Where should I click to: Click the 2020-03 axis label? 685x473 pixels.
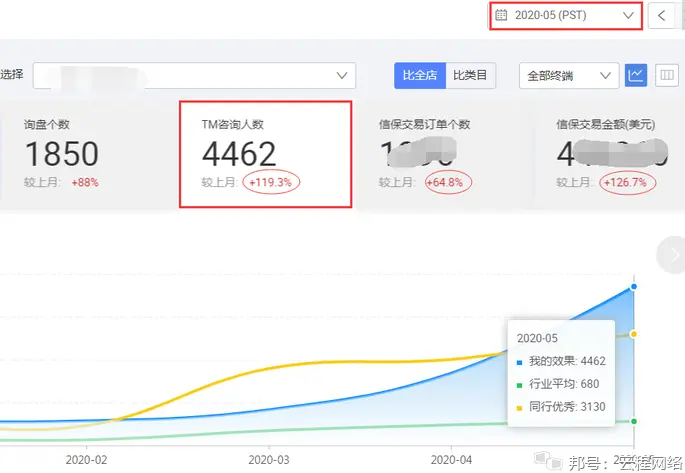coord(269,460)
